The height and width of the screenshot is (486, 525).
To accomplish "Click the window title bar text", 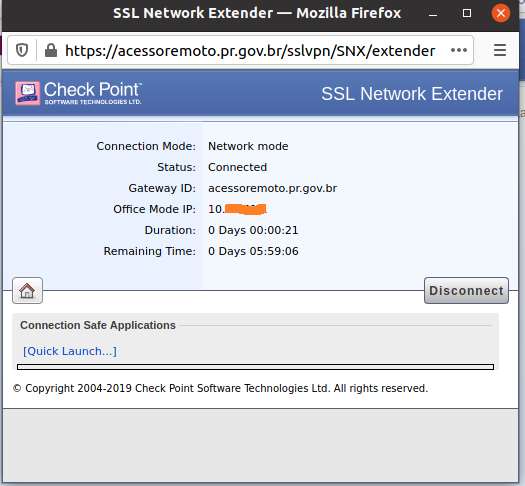I will [257, 13].
